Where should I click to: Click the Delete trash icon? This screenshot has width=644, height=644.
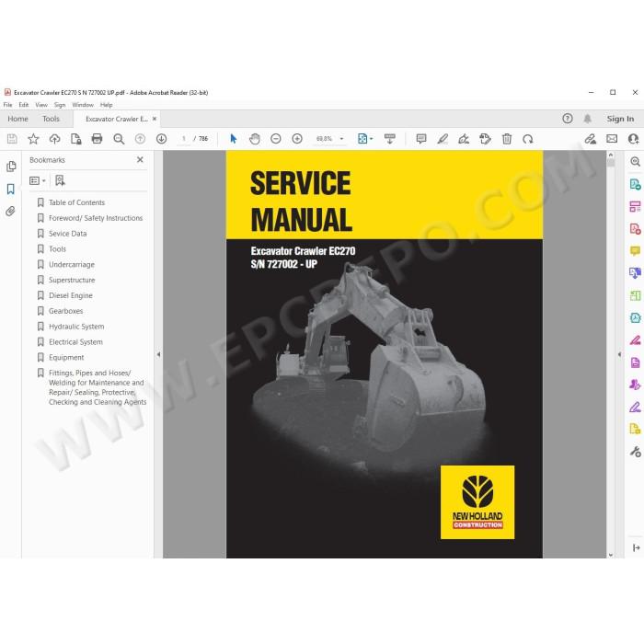click(x=507, y=139)
